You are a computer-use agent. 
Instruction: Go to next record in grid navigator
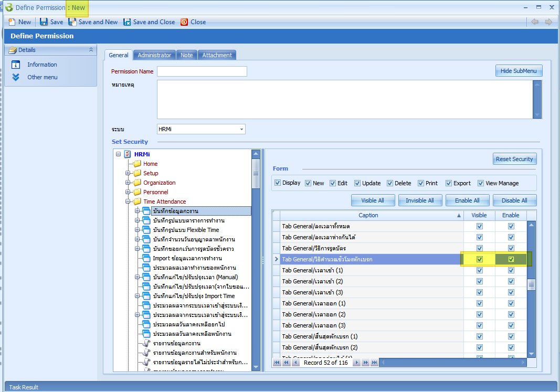click(x=357, y=363)
